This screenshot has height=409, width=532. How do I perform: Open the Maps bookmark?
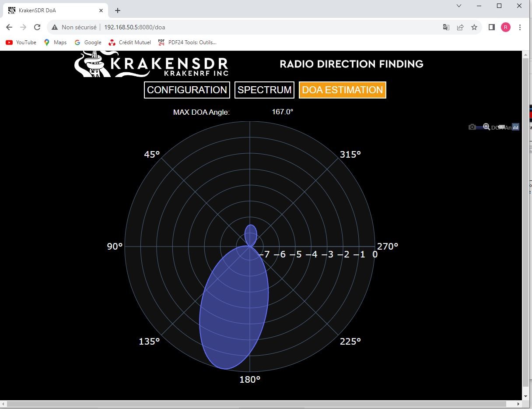[55, 42]
